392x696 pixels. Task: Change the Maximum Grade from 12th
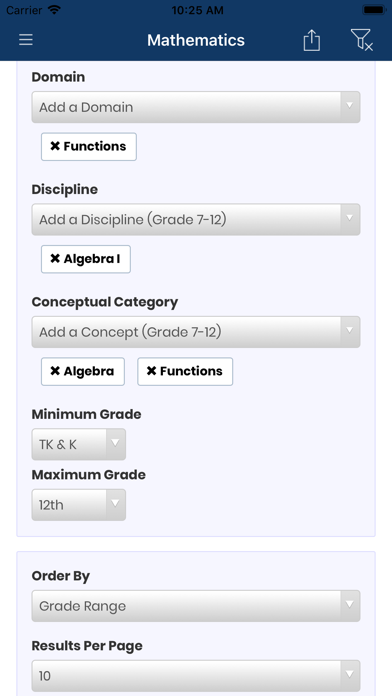coord(79,505)
